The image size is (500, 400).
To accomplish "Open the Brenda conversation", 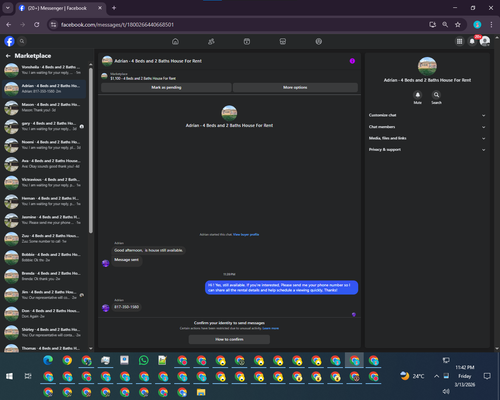I will [44, 276].
